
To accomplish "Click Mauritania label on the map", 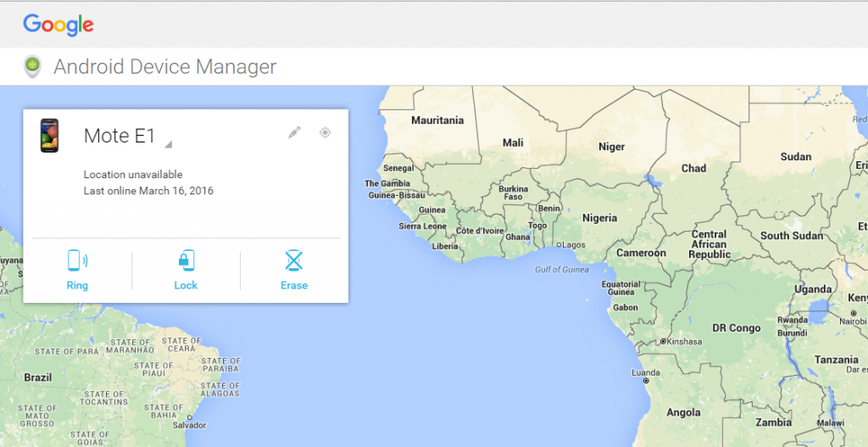I will coord(437,120).
